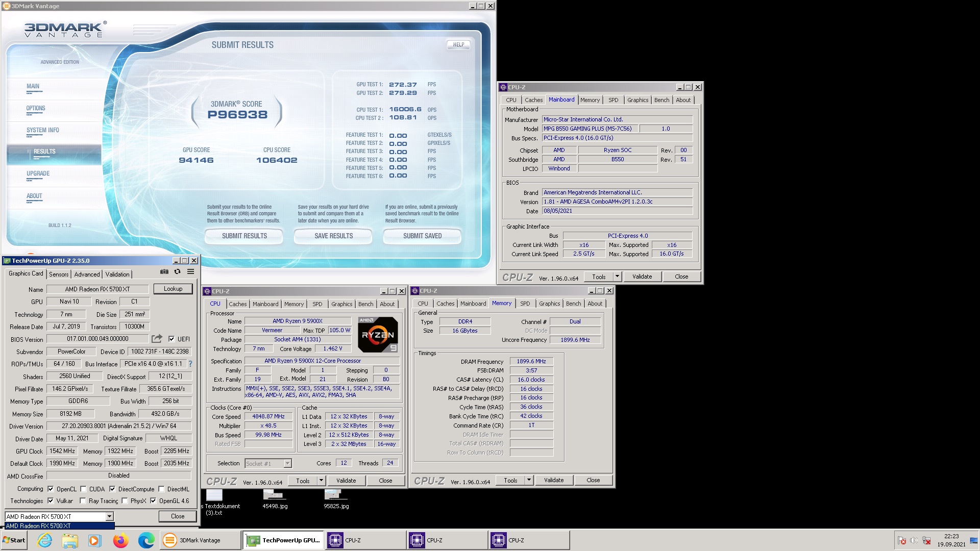This screenshot has height=551, width=980.
Task: Open UPGRADE section in 3DMark sidebar
Action: [38, 173]
